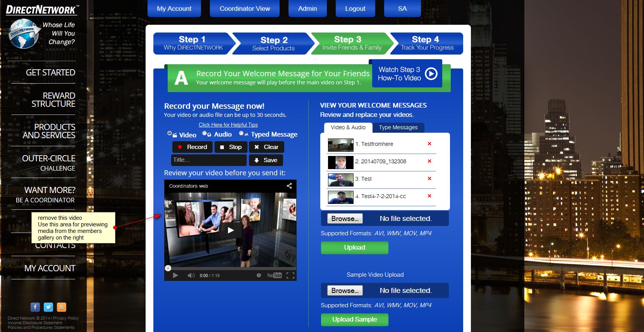
Task: Open Want More? Be a Coordinator
Action: click(x=45, y=195)
